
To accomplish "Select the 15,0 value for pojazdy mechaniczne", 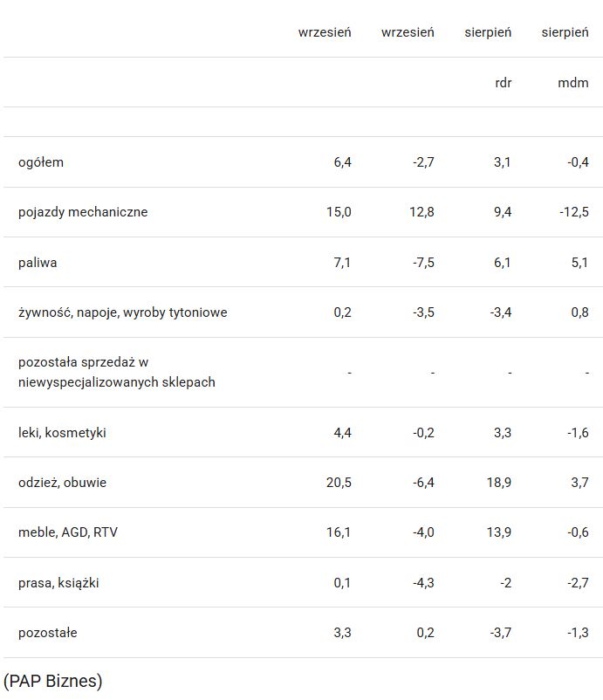I will tap(338, 212).
